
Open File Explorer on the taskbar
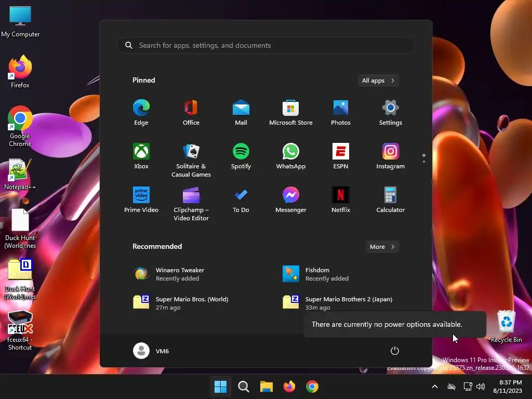click(267, 387)
